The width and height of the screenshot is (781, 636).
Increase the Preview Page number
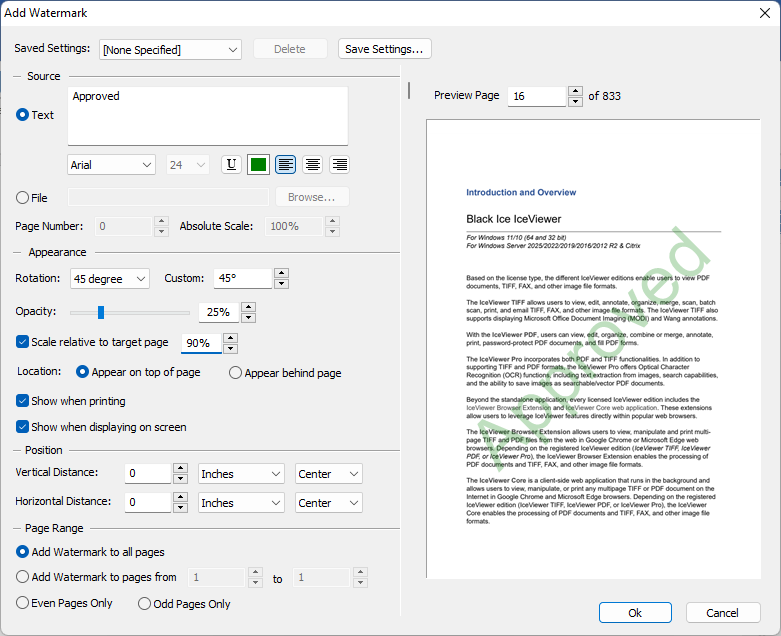[575, 91]
